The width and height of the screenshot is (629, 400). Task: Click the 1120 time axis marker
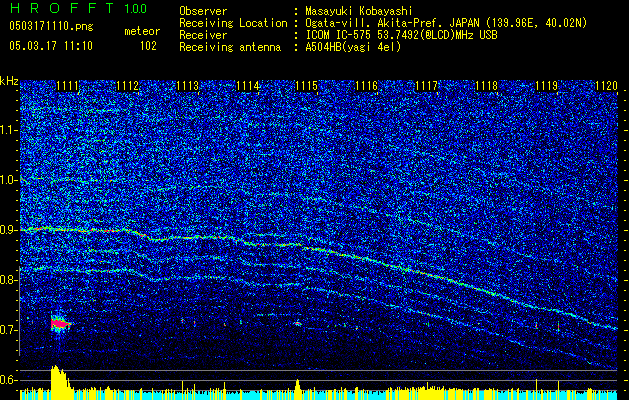coord(606,85)
